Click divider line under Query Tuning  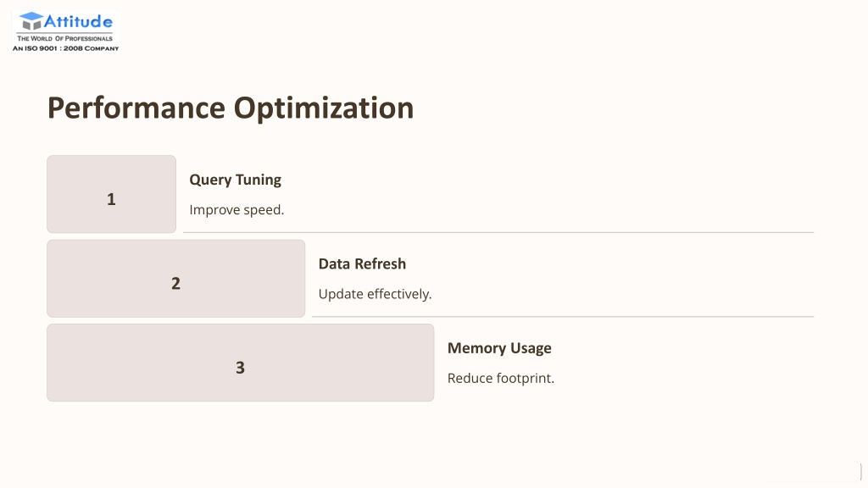[498, 232]
